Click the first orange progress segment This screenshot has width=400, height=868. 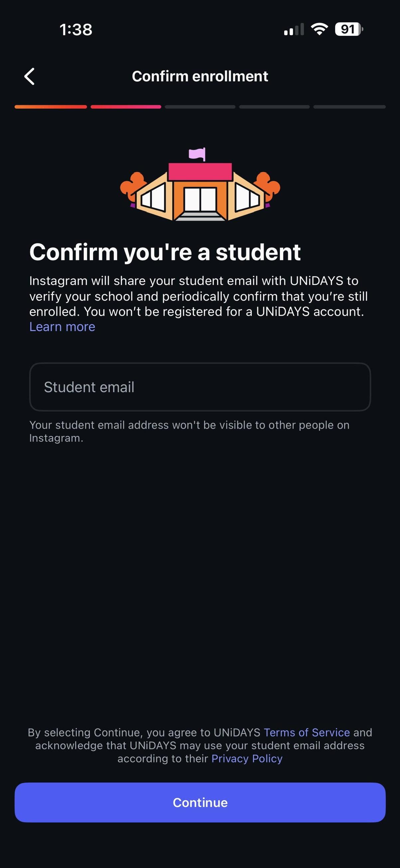(51, 107)
